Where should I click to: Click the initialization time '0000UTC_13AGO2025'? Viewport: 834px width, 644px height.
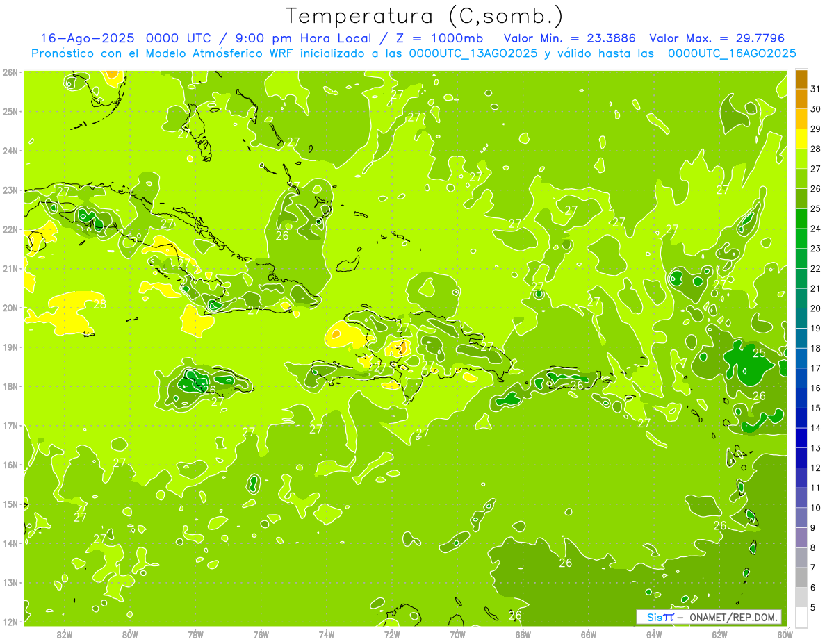[473, 53]
